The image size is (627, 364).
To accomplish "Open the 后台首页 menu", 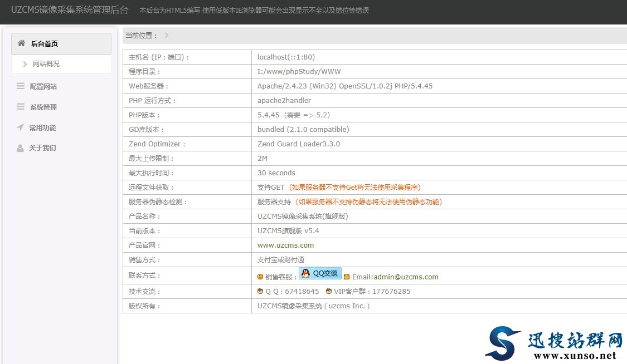I will 61,43.
